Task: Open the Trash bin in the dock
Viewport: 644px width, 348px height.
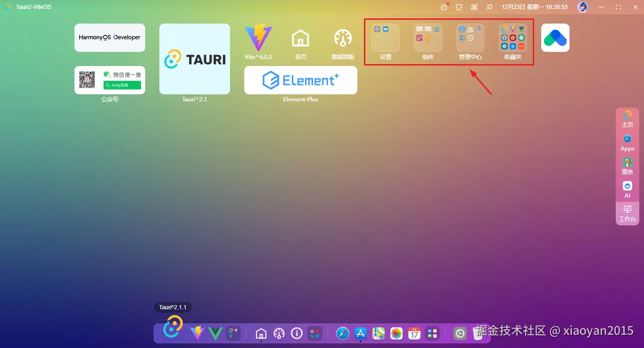Action: (478, 333)
